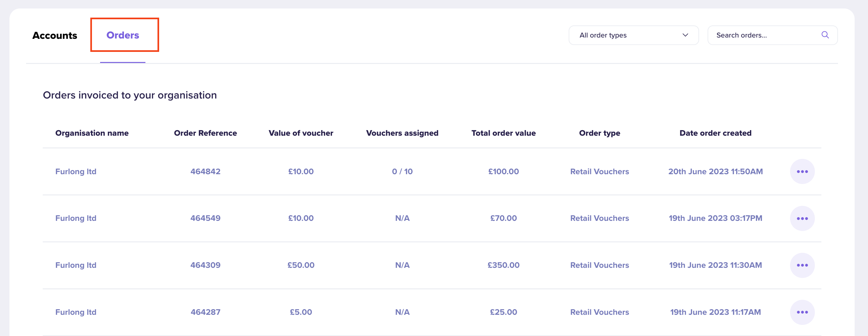Click order reference 464842
Image resolution: width=868 pixels, height=336 pixels.
coord(205,172)
